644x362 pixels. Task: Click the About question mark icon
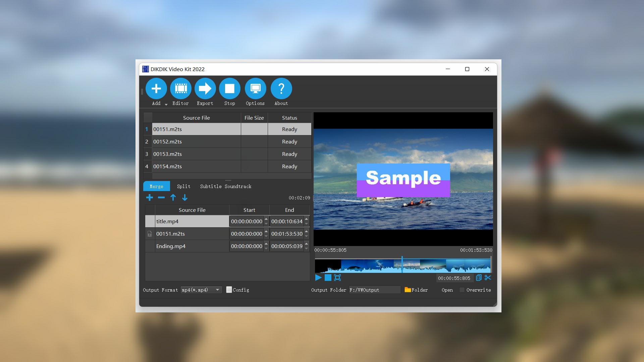click(x=281, y=89)
